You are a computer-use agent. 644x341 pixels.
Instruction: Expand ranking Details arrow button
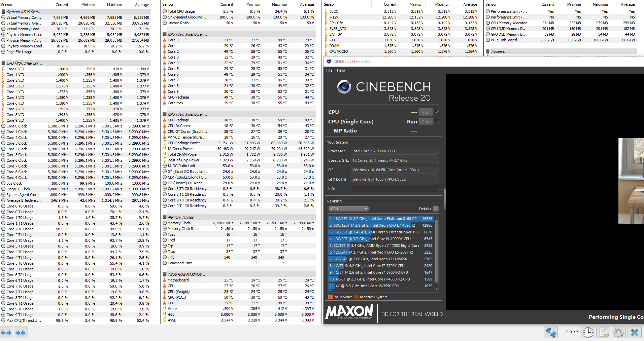[x=436, y=209]
